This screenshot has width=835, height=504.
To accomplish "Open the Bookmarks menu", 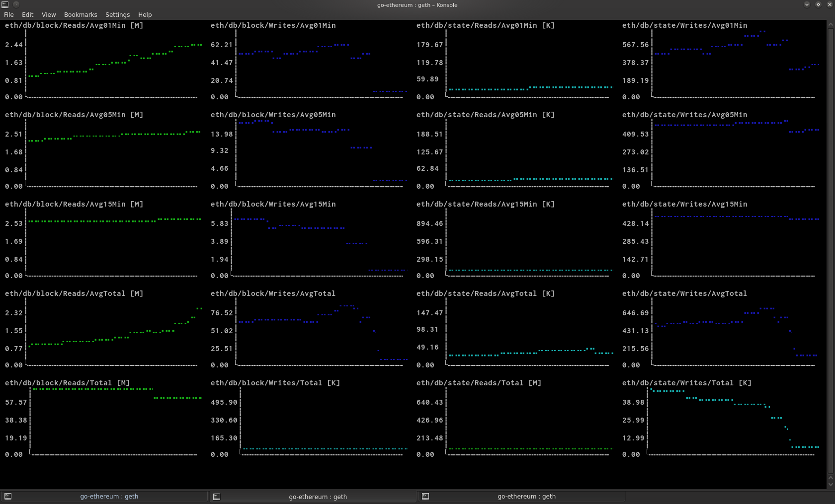I will [x=81, y=15].
